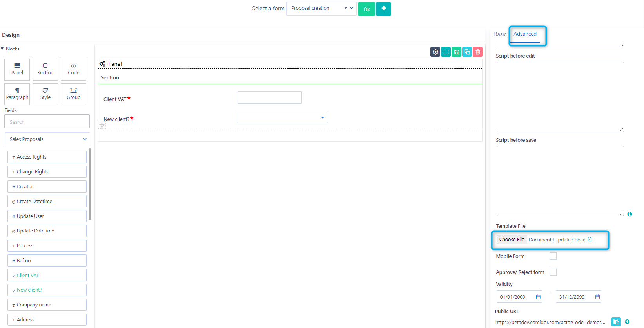Screen dimensions: 644x328
Task: Clear the Proposal creation selection
Action: click(x=346, y=8)
